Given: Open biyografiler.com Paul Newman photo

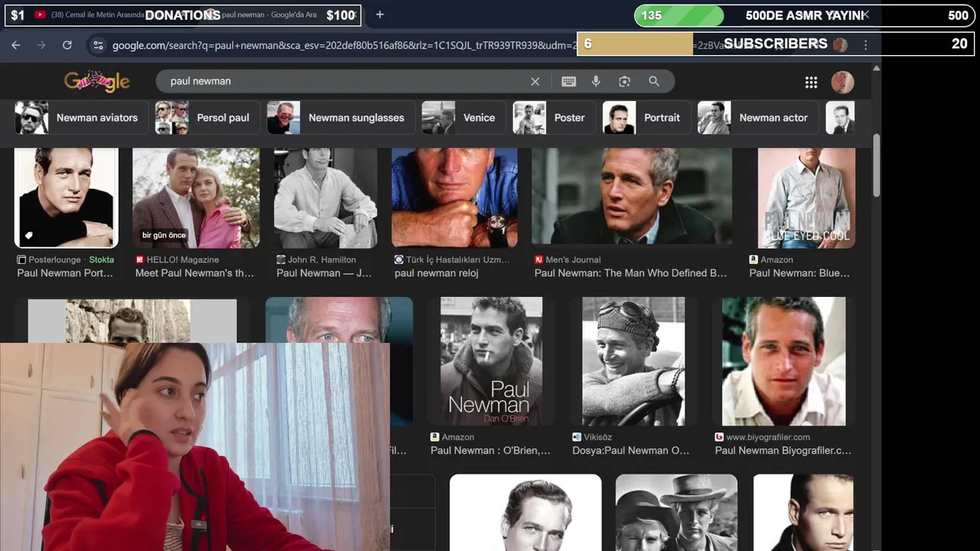Looking at the screenshot, I should point(783,361).
